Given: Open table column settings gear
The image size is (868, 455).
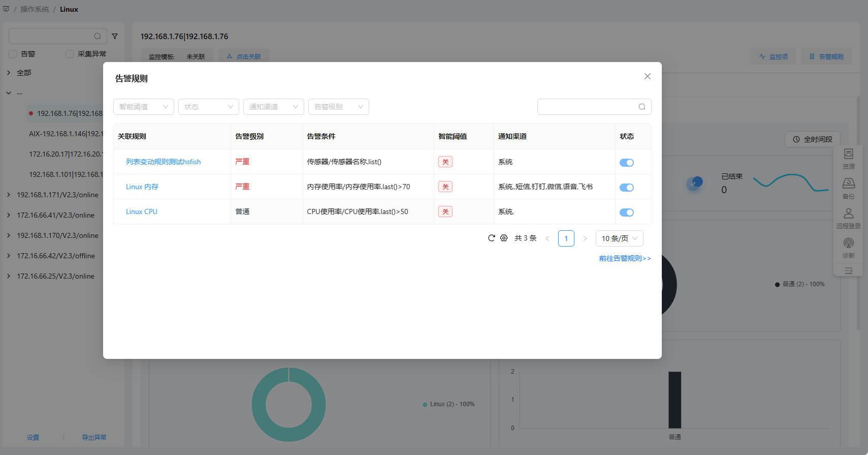Looking at the screenshot, I should [504, 238].
